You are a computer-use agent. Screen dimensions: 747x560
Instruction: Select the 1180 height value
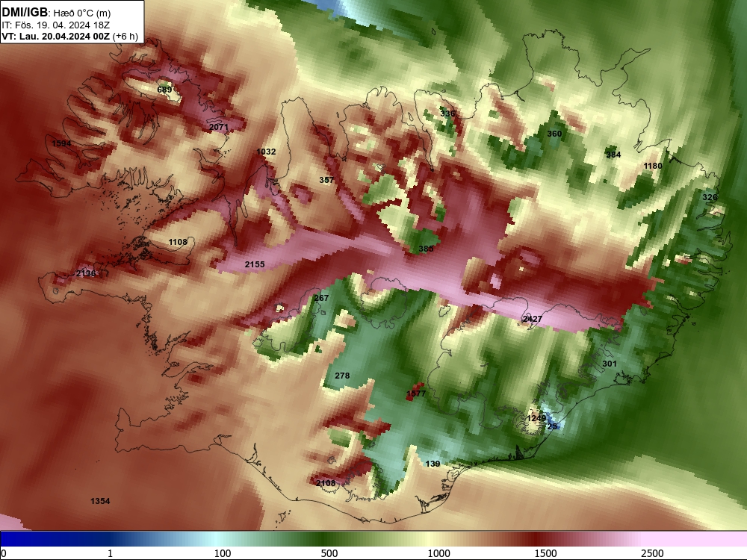coord(653,166)
